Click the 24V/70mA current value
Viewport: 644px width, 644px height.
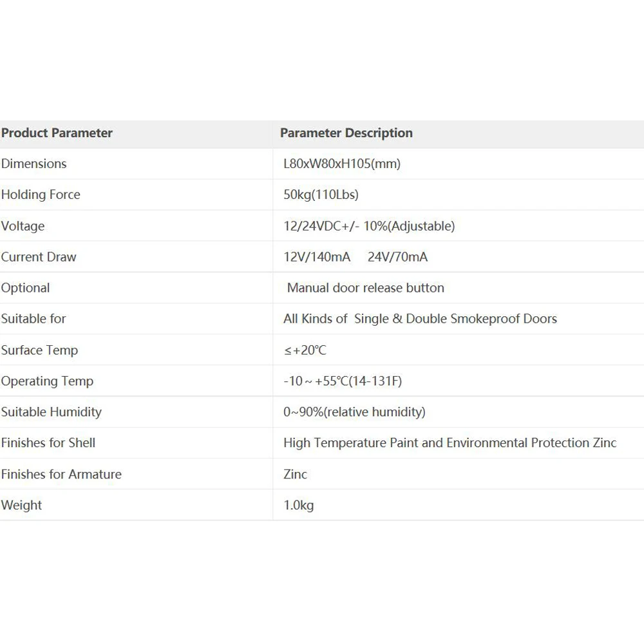[x=397, y=257]
